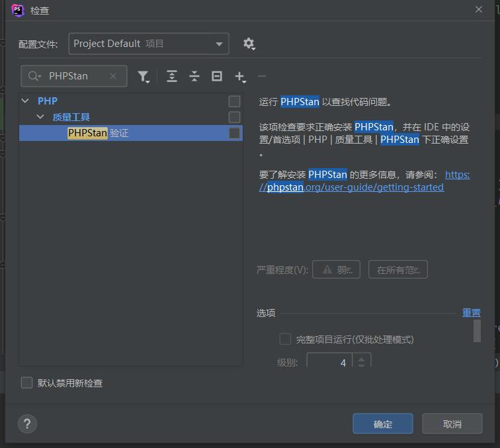
Task: Open search history magnifier icon
Action: pos(34,76)
